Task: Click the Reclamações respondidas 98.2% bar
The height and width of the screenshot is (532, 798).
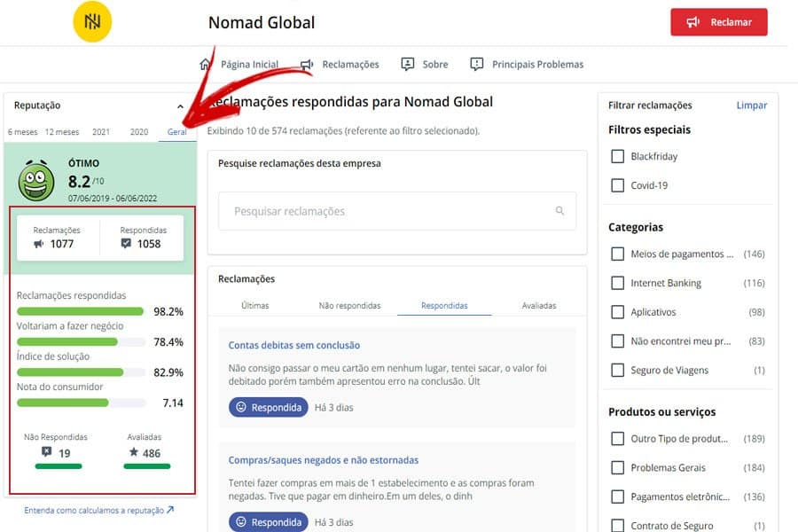Action: [81, 311]
